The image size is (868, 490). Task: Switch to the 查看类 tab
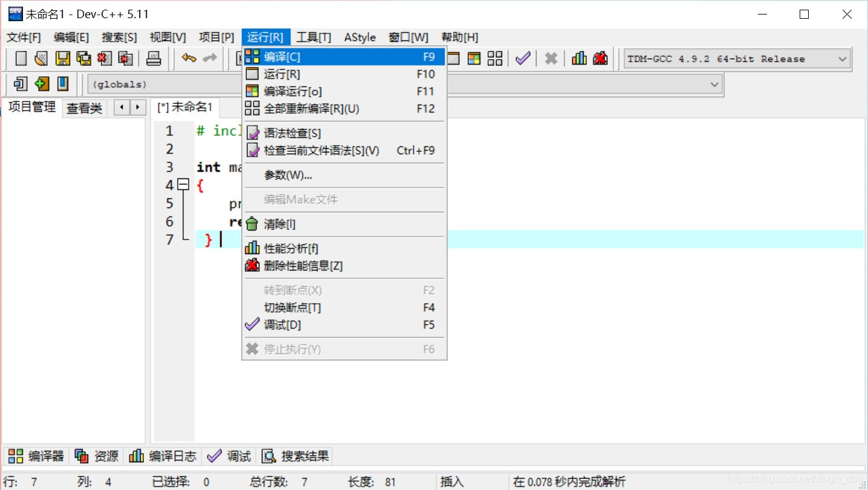[x=85, y=109]
